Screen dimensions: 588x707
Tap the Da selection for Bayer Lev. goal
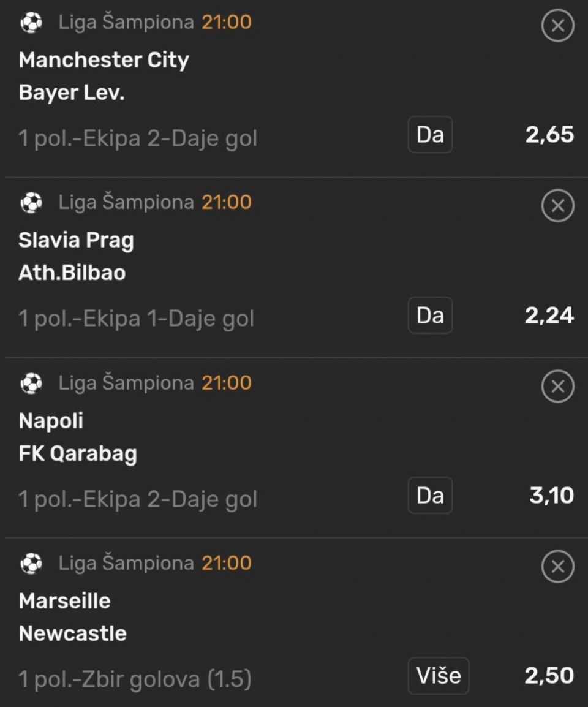tap(430, 134)
